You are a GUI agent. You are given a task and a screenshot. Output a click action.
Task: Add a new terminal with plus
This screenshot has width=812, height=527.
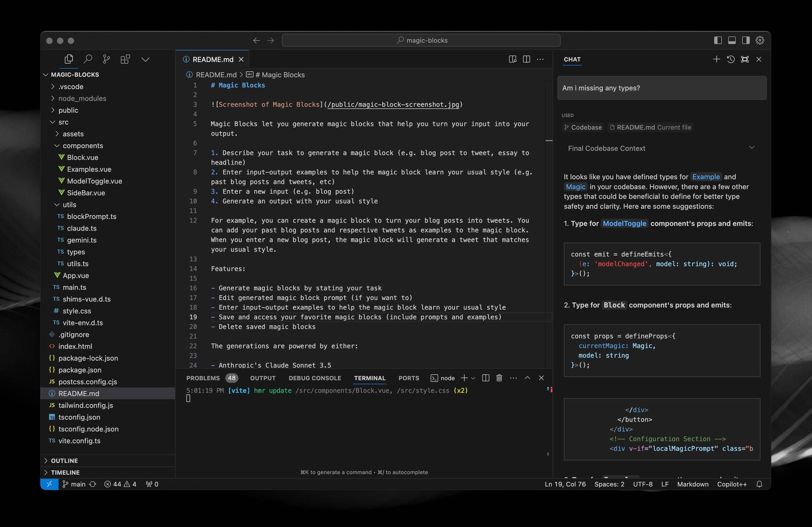464,378
